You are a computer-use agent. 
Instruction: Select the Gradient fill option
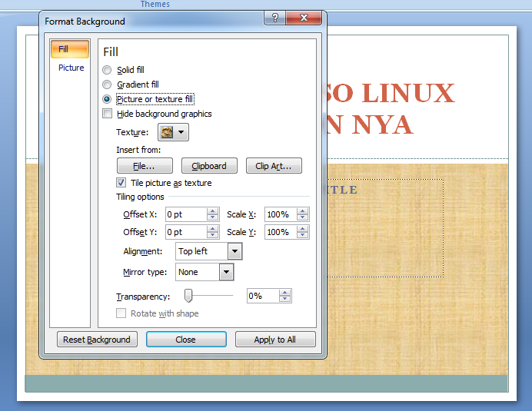107,85
